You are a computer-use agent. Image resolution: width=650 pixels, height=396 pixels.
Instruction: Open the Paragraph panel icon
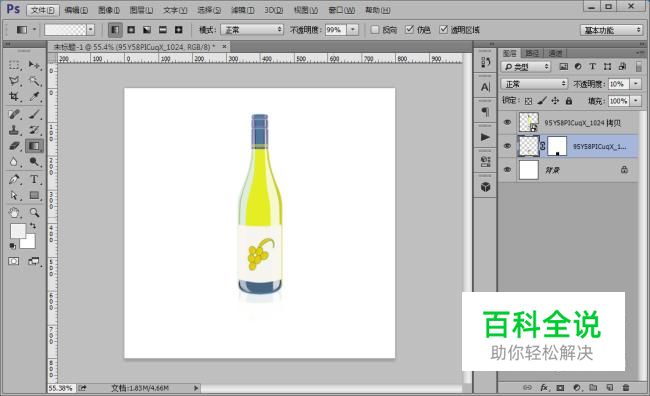485,112
